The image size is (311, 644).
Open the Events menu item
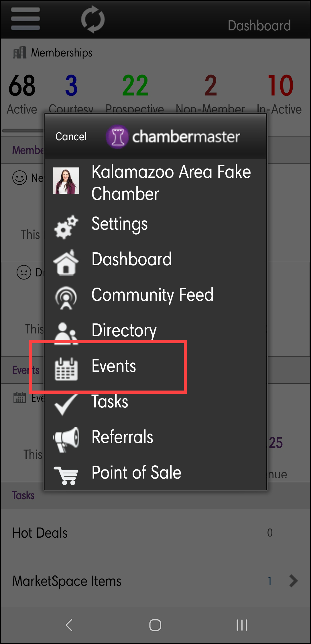coord(114,366)
